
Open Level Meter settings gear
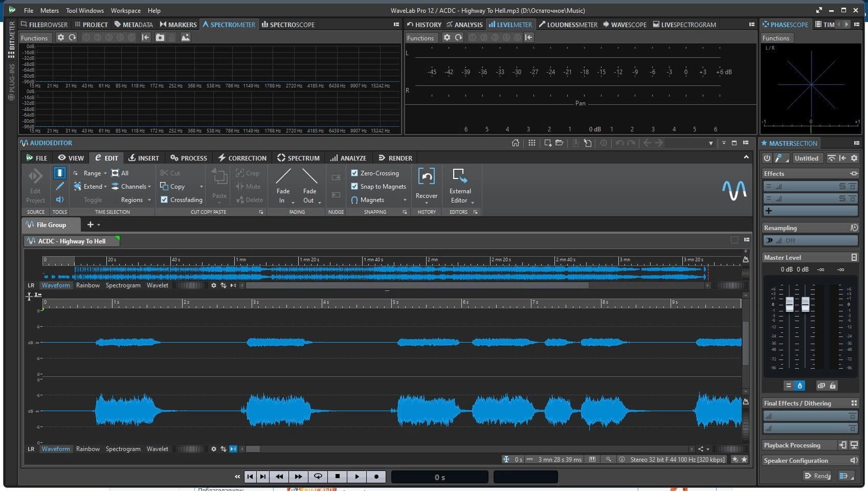click(x=447, y=38)
